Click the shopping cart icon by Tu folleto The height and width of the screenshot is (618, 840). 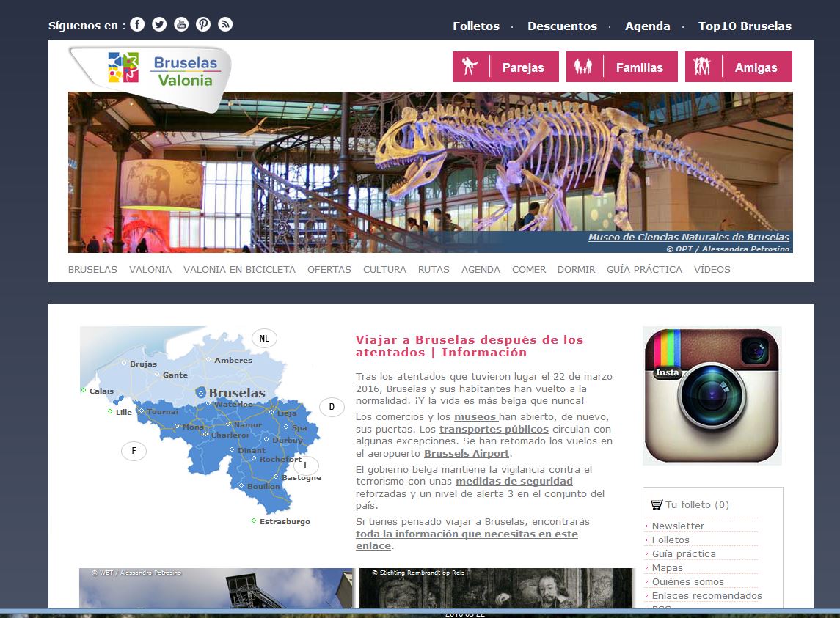(x=657, y=504)
